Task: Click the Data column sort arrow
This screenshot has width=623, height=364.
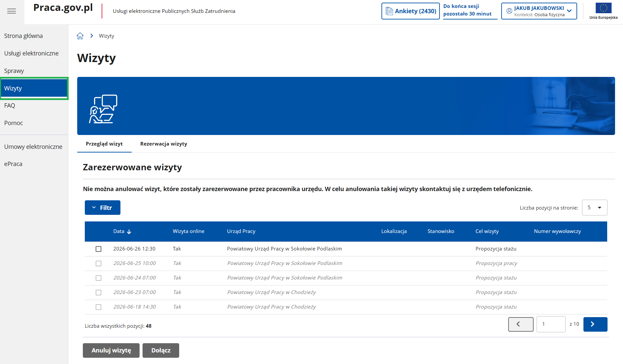Action: 129,232
